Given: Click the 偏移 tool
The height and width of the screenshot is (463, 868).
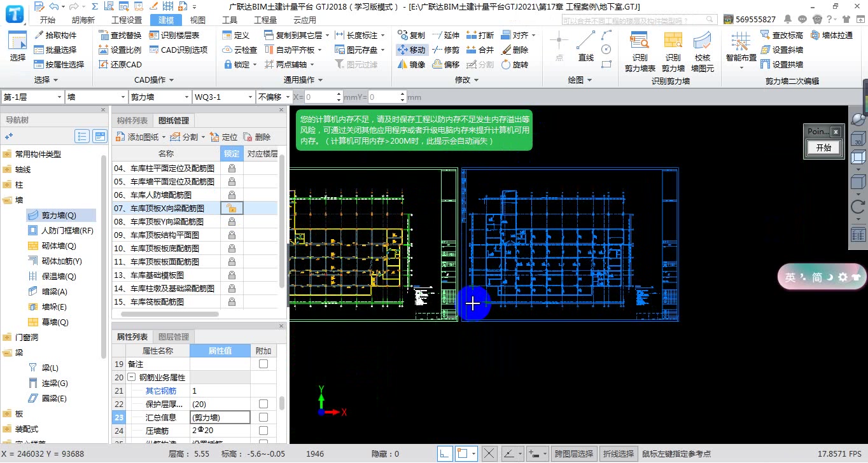Looking at the screenshot, I should tap(445, 64).
